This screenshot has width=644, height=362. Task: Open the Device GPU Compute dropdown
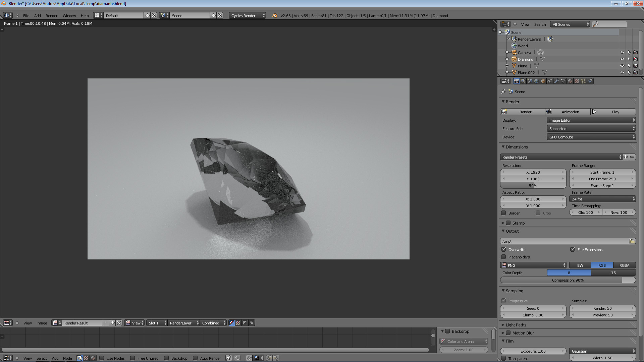click(591, 137)
